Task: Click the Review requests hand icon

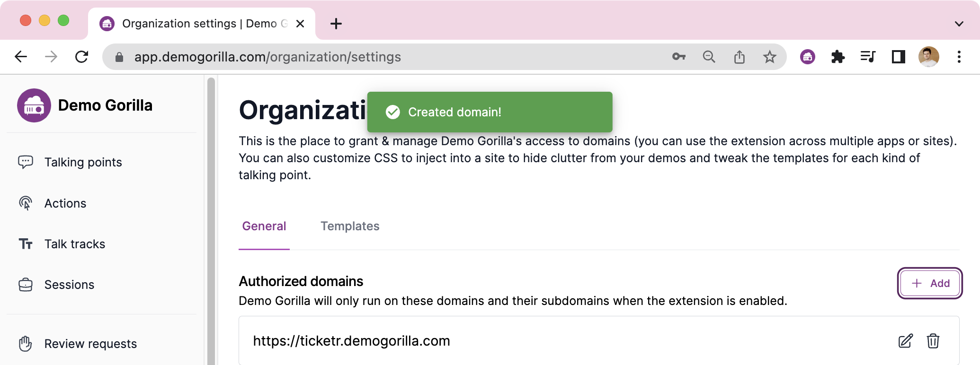Action: [x=26, y=344]
